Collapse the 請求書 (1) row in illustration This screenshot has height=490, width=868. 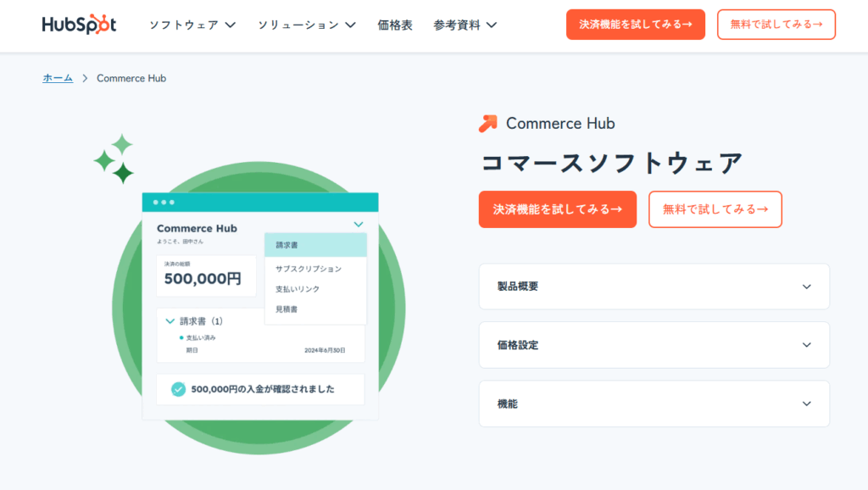coord(170,321)
